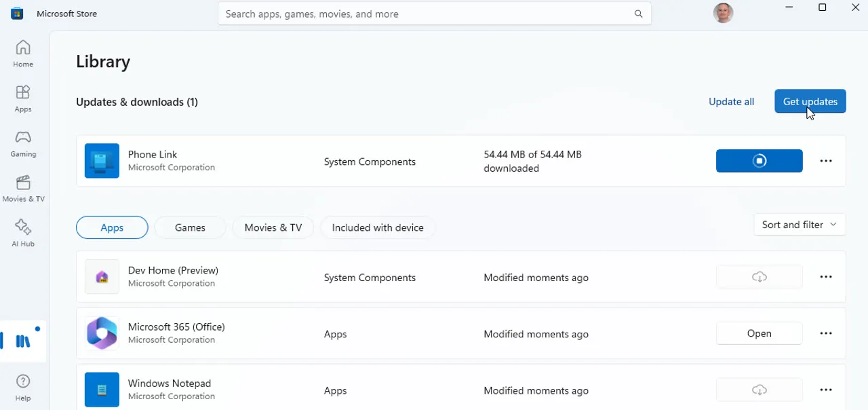Image resolution: width=868 pixels, height=410 pixels.
Task: Open the user profile avatar
Action: tap(723, 13)
